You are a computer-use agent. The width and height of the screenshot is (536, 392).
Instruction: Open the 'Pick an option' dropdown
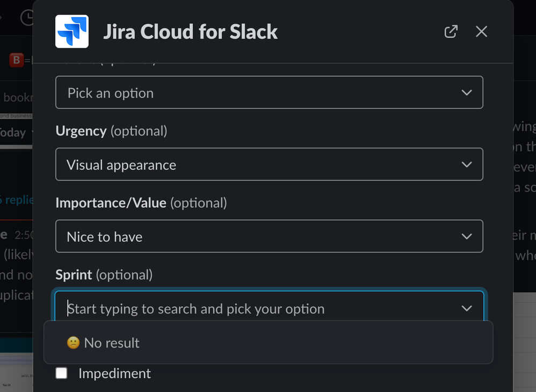269,92
